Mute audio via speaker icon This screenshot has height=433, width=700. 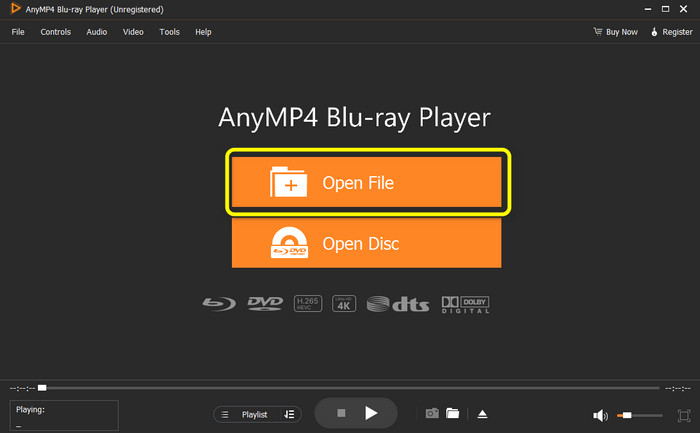(600, 416)
